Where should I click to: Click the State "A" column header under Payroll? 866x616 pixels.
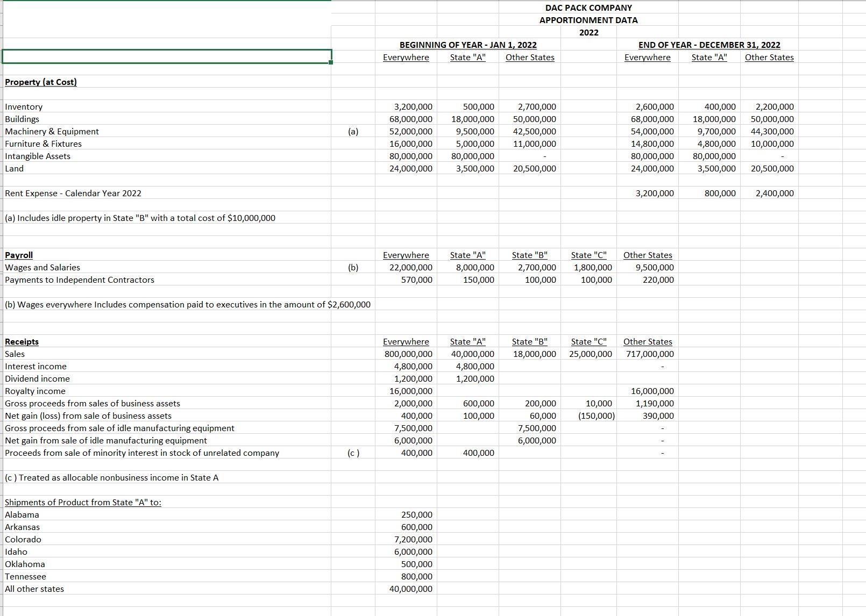point(467,255)
